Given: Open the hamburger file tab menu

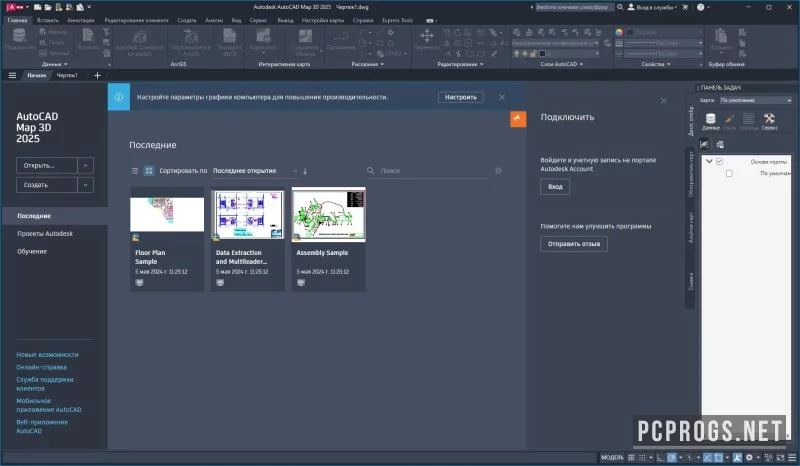Looking at the screenshot, I should tap(12, 76).
